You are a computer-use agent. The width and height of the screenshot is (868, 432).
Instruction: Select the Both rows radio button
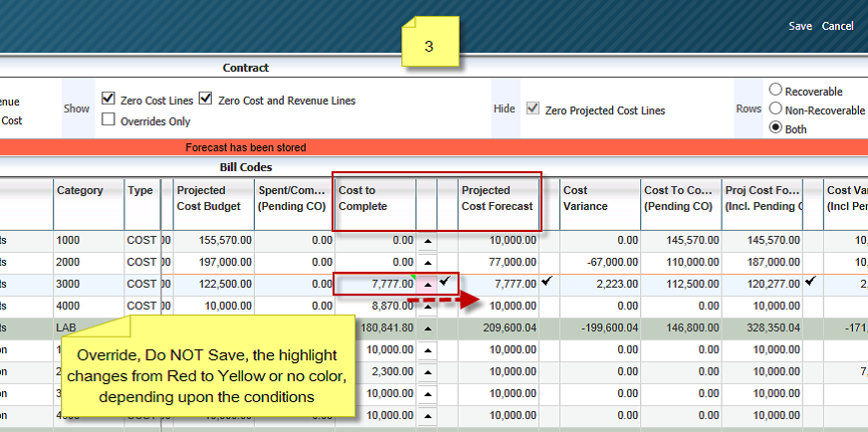[775, 127]
